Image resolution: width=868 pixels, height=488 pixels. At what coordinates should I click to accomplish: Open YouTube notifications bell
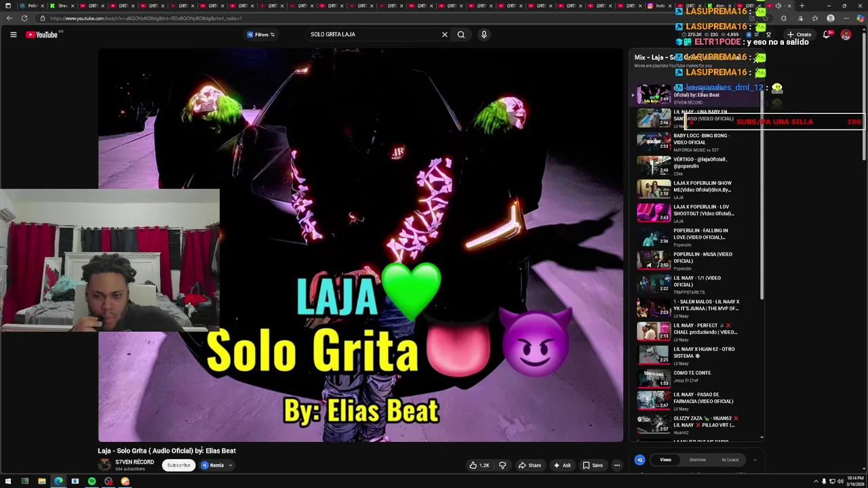[827, 35]
